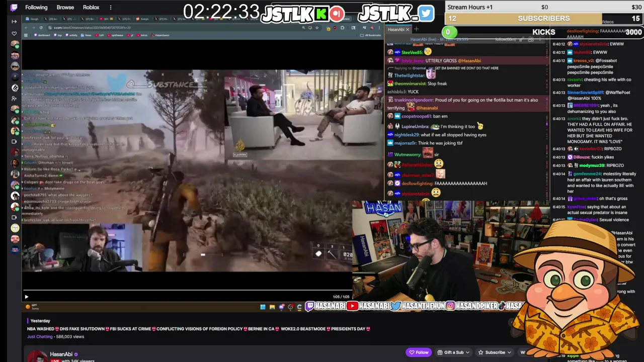This screenshot has width=644, height=362.
Task: Reload the page in embedded browser
Action: [41, 28]
